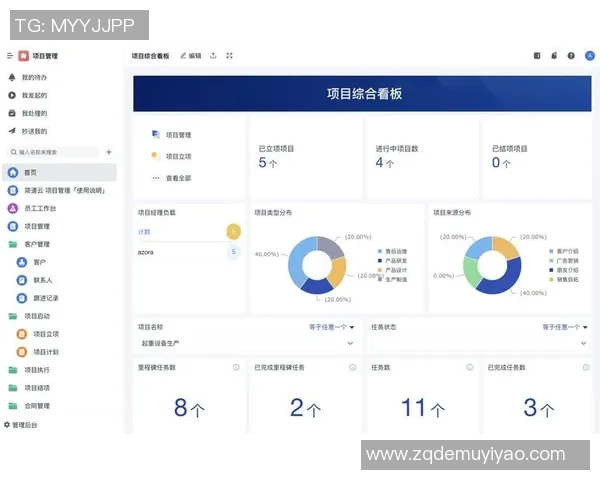Enter fullscreen with the expand icon
Image resolution: width=600 pixels, height=480 pixels.
click(229, 56)
